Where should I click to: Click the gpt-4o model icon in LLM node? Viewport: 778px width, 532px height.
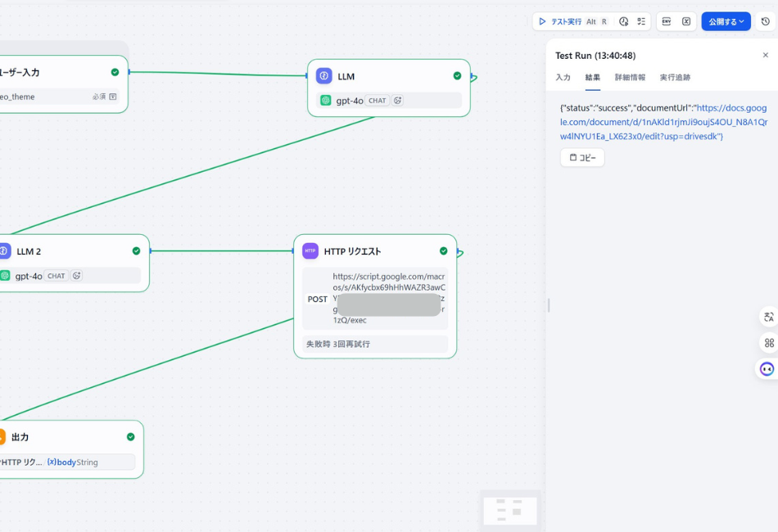[x=326, y=101]
